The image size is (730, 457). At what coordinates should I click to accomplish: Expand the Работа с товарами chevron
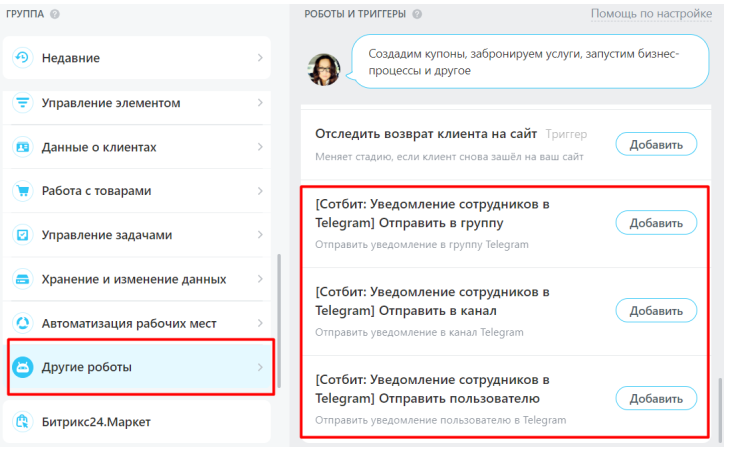pos(260,191)
